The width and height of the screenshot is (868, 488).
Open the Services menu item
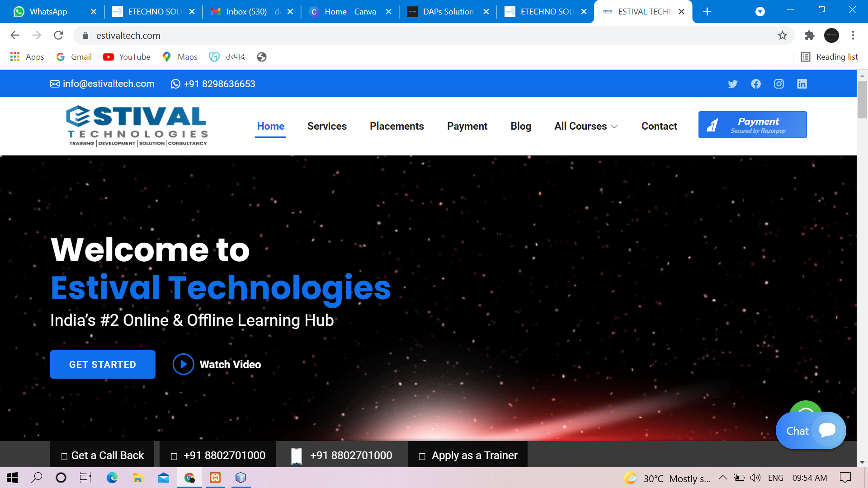point(327,127)
